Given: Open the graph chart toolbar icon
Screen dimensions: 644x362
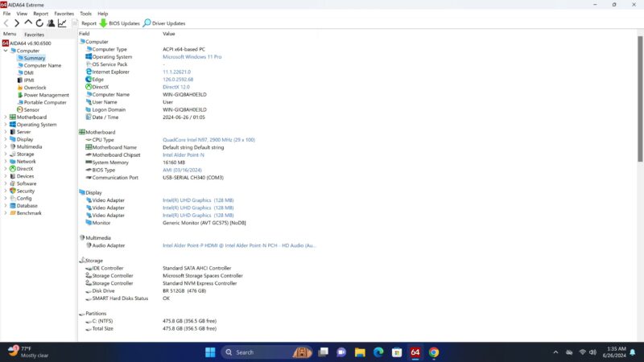Looking at the screenshot, I should coord(62,23).
